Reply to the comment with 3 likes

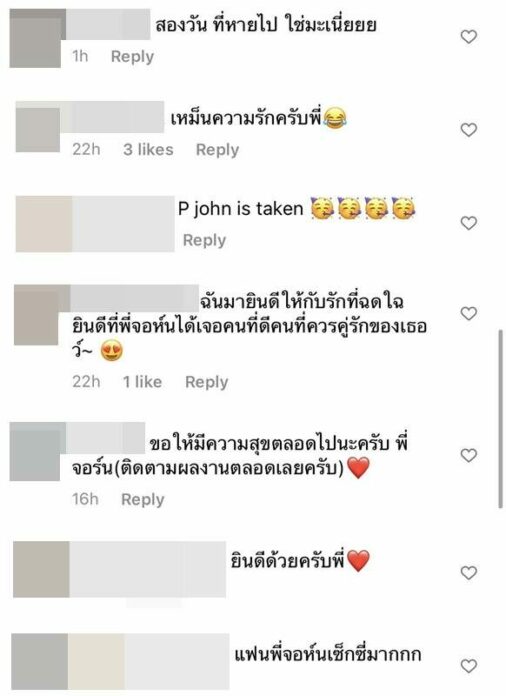pyautogui.click(x=217, y=150)
